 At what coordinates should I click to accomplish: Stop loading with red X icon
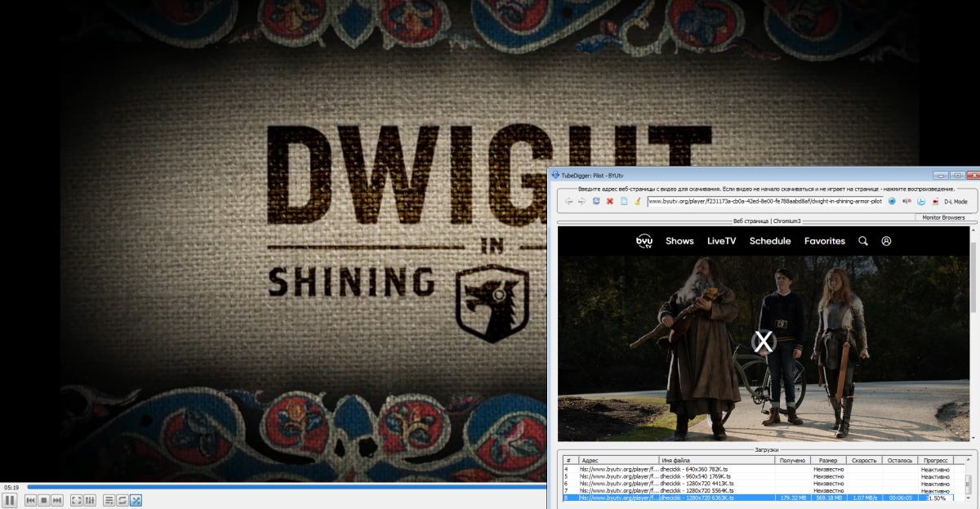click(x=610, y=201)
